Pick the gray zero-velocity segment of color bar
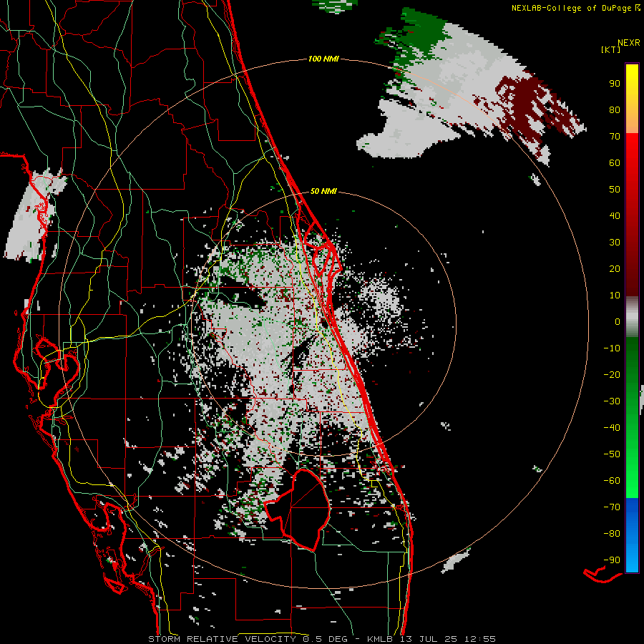The image size is (644, 644). (x=632, y=317)
